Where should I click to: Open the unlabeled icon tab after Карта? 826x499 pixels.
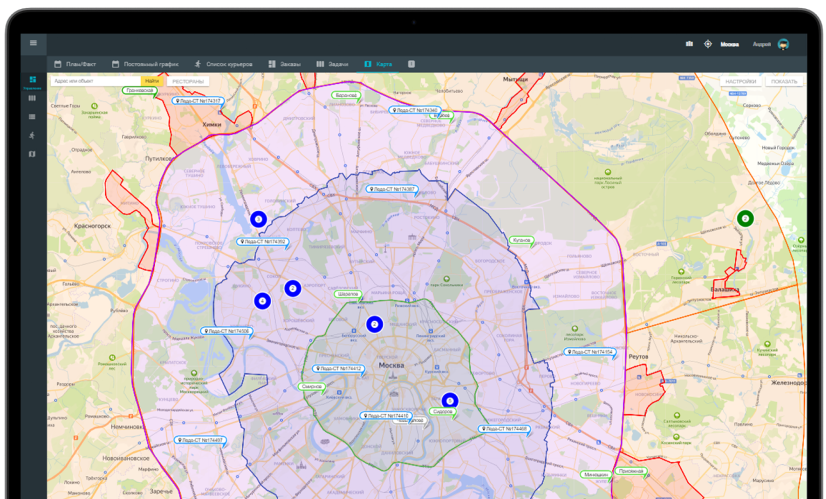(x=411, y=64)
